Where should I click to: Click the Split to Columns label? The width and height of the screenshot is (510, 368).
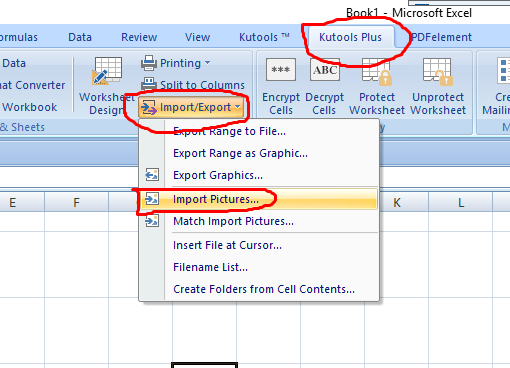(202, 85)
